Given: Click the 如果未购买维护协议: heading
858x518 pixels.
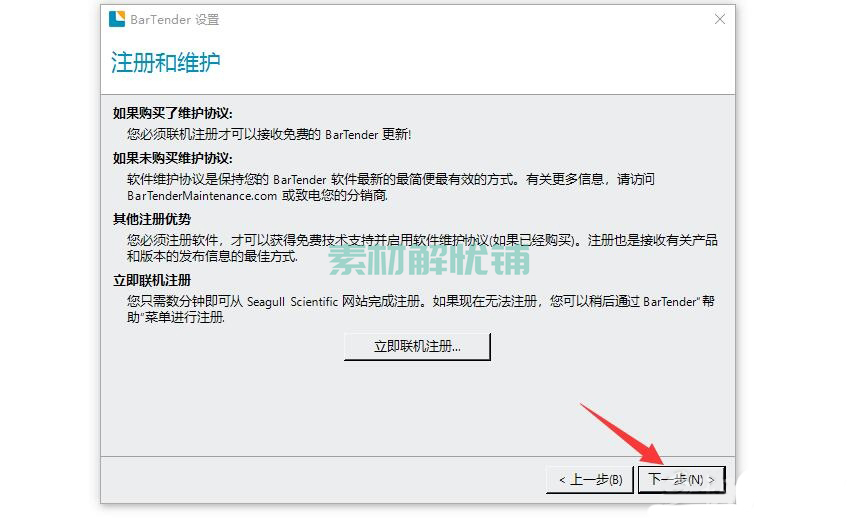Looking at the screenshot, I should coord(172,158).
